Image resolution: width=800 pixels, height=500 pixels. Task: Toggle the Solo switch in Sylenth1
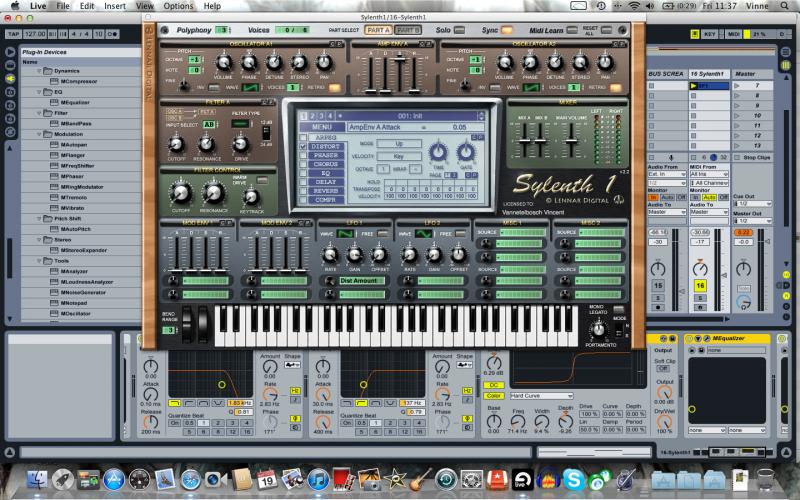pos(460,30)
